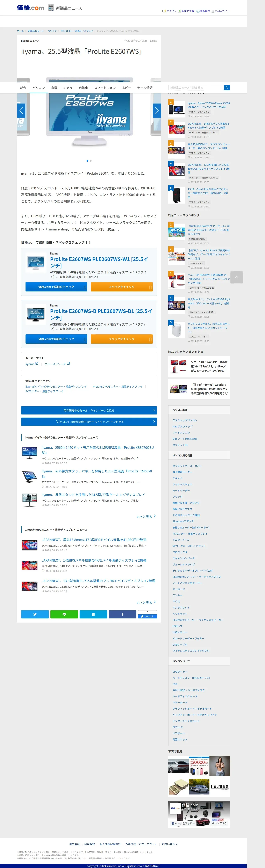Open 現在開催中のセール・キャンペーンを見る banner

tap(89, 410)
